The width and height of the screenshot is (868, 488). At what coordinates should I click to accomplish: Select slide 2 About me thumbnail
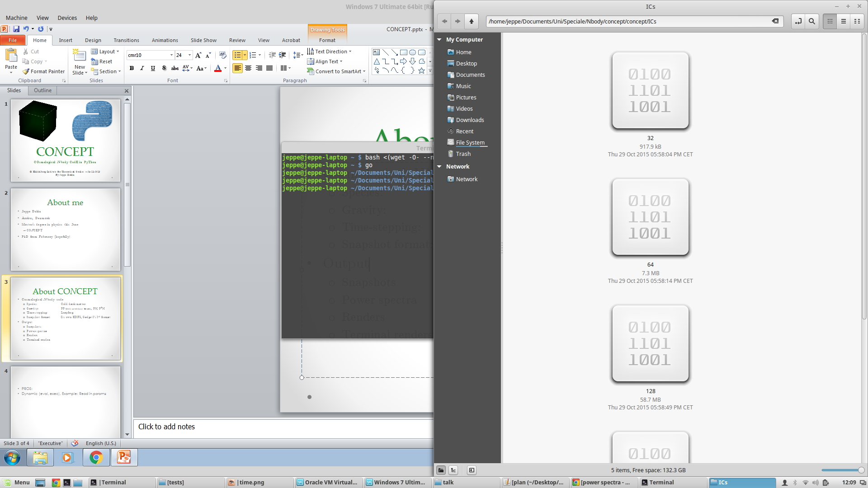point(66,230)
